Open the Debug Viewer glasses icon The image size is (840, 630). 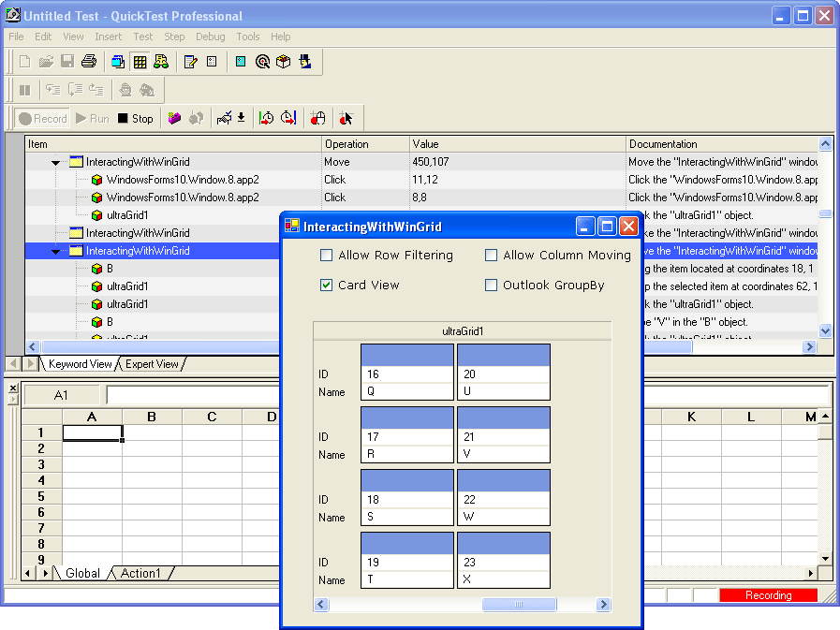pos(161,62)
